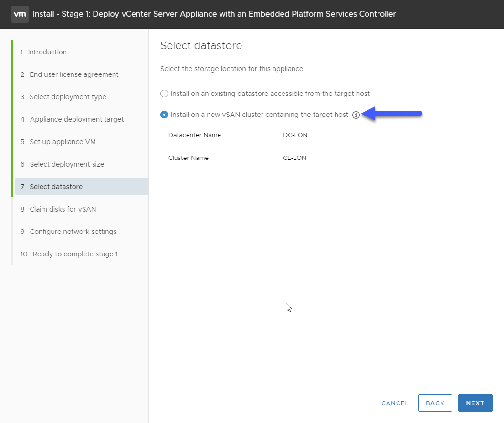Focus the Datacenter Name field with DC-LON
This screenshot has height=423, width=504.
click(x=358, y=135)
